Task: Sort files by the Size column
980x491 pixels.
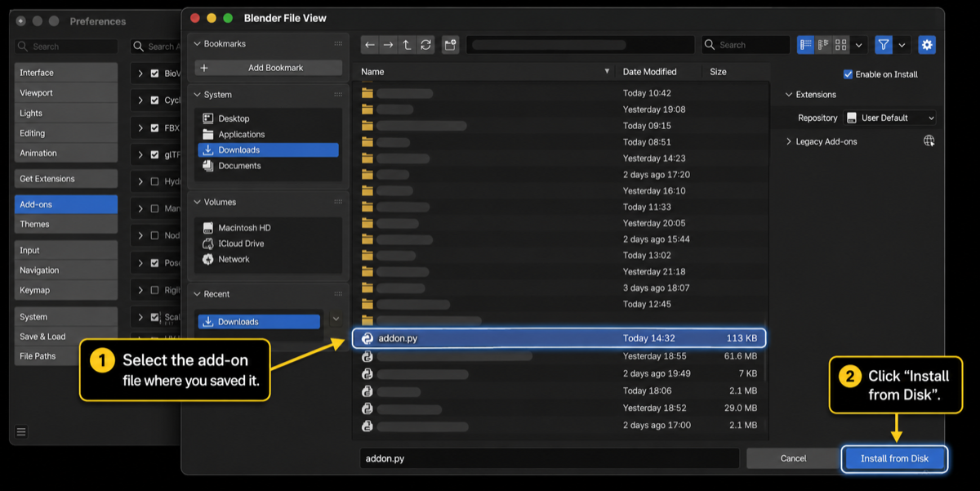Action: [735, 72]
